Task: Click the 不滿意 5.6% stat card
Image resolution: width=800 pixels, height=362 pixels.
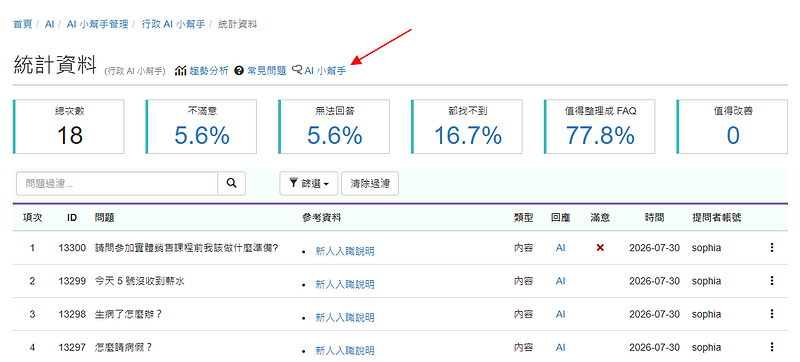Action: (x=202, y=126)
